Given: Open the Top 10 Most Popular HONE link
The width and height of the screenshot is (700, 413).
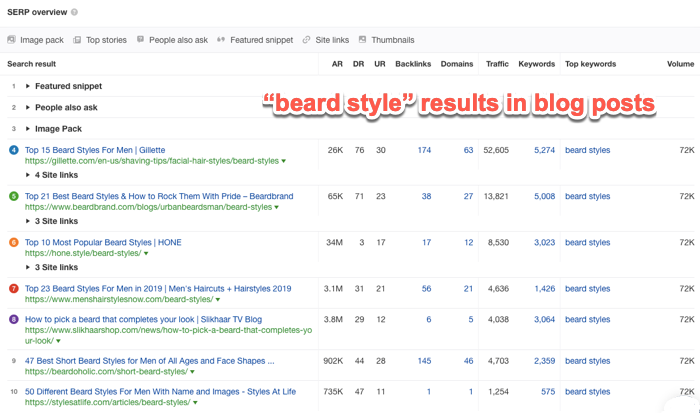Looking at the screenshot, I should pos(105,242).
